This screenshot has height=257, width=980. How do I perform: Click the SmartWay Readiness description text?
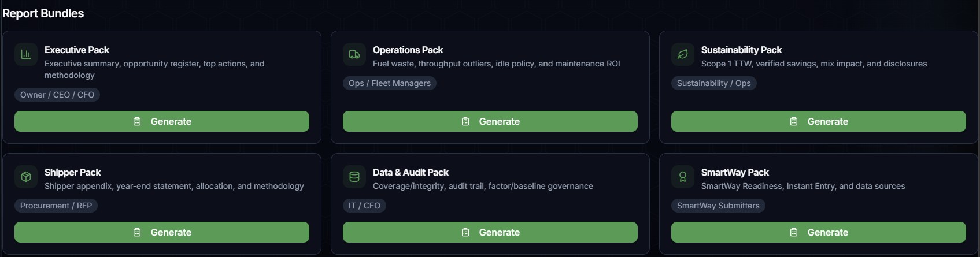point(803,186)
